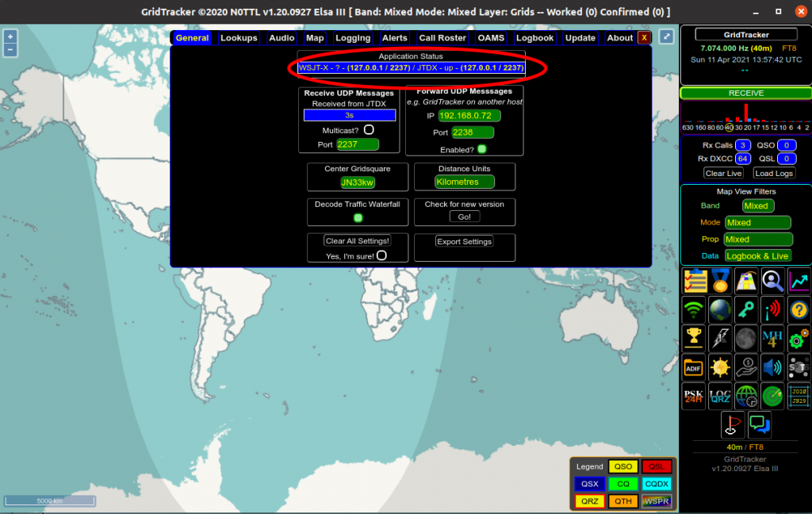Switch to the Logging tab
Image resolution: width=812 pixels, height=514 pixels.
click(x=353, y=38)
